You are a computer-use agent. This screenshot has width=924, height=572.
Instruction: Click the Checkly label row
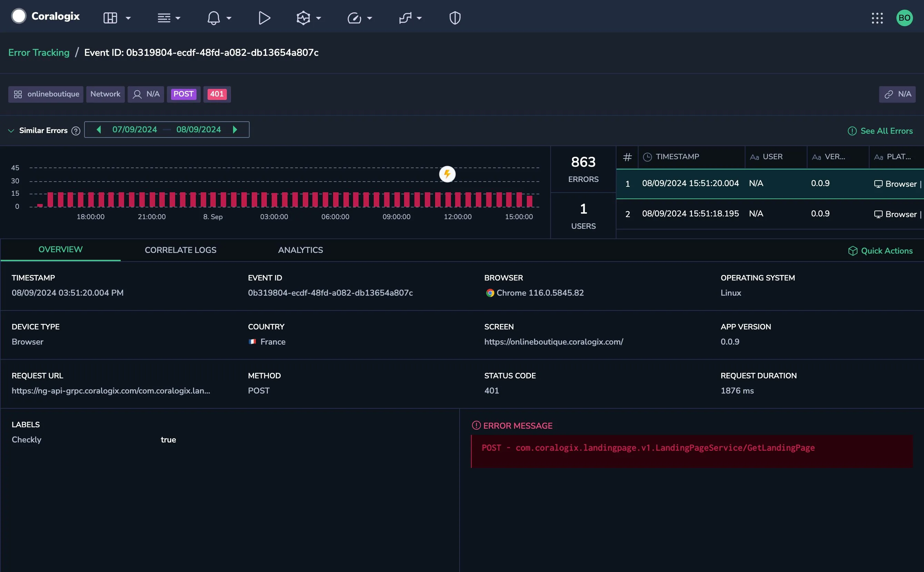click(94, 440)
